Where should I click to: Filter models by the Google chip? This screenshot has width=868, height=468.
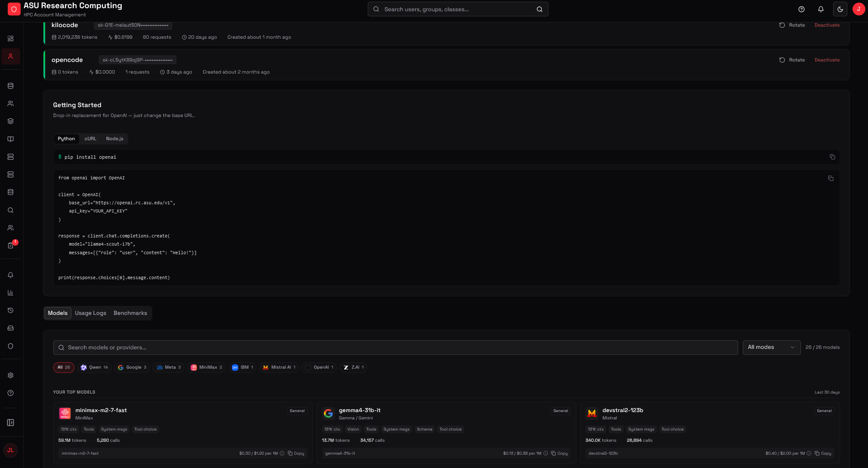pyautogui.click(x=132, y=367)
